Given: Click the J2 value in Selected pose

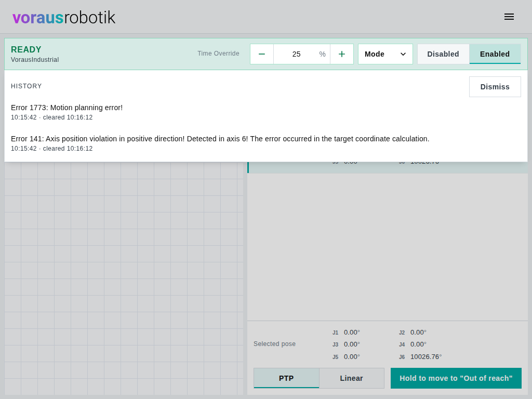Looking at the screenshot, I should pyautogui.click(x=418, y=332).
